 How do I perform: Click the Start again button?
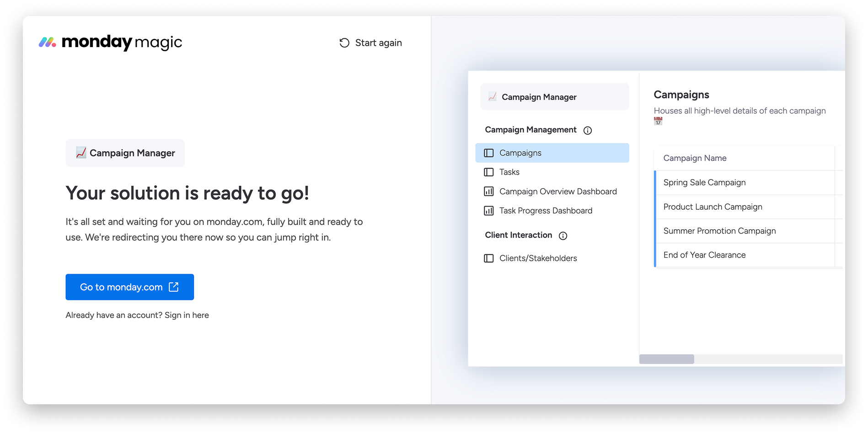coord(371,43)
